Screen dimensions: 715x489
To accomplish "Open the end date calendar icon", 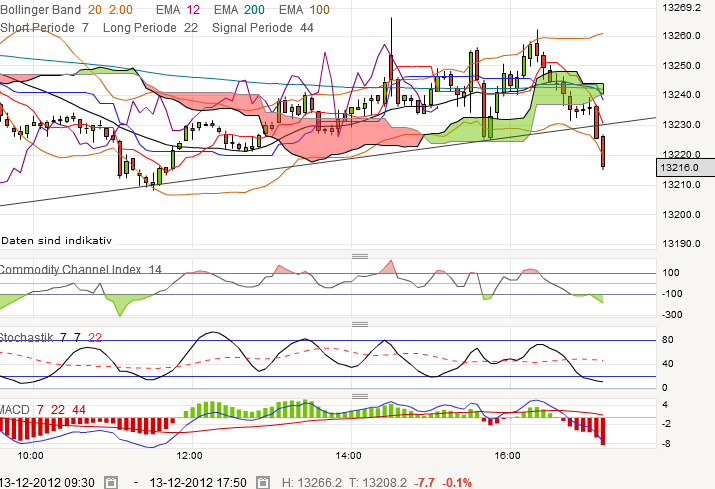I will pos(262,482).
